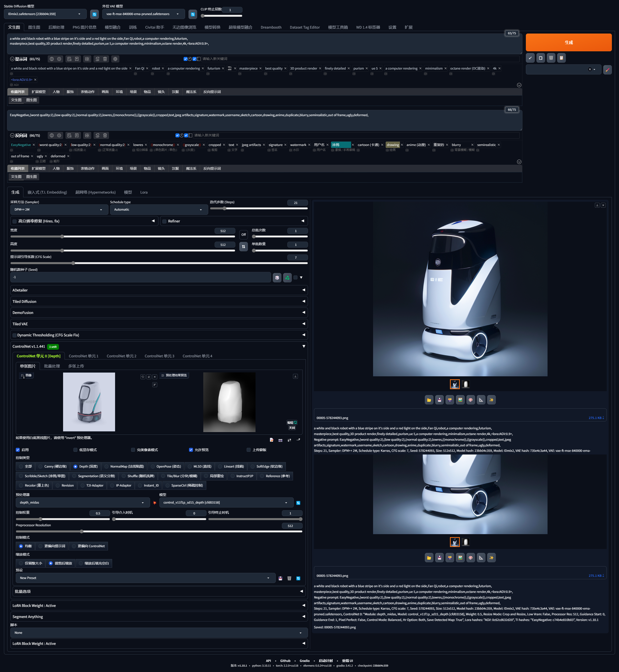Set the CFG Scale slider value
Image resolution: width=619 pixels, height=672 pixels.
[73, 263]
